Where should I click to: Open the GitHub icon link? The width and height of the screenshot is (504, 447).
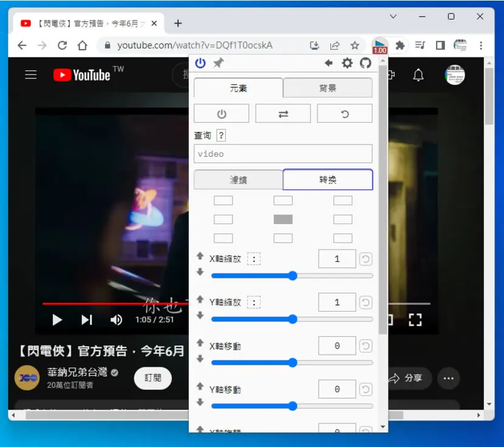[x=366, y=63]
